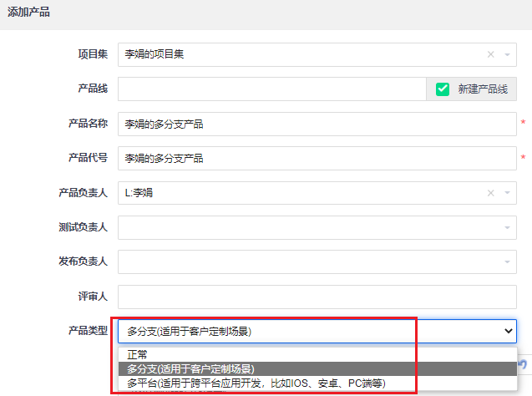Click the 产品类型 field label
Viewport: 532px width, 396px height.
(88, 331)
